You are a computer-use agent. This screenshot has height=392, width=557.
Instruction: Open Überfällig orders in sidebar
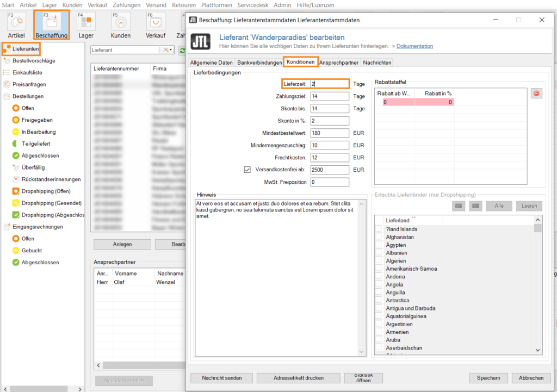33,167
